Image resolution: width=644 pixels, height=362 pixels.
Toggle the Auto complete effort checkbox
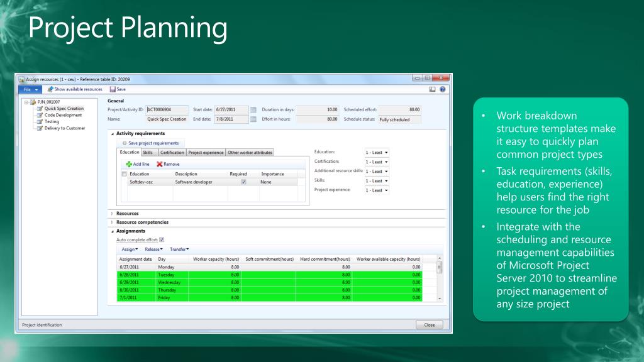click(x=162, y=239)
